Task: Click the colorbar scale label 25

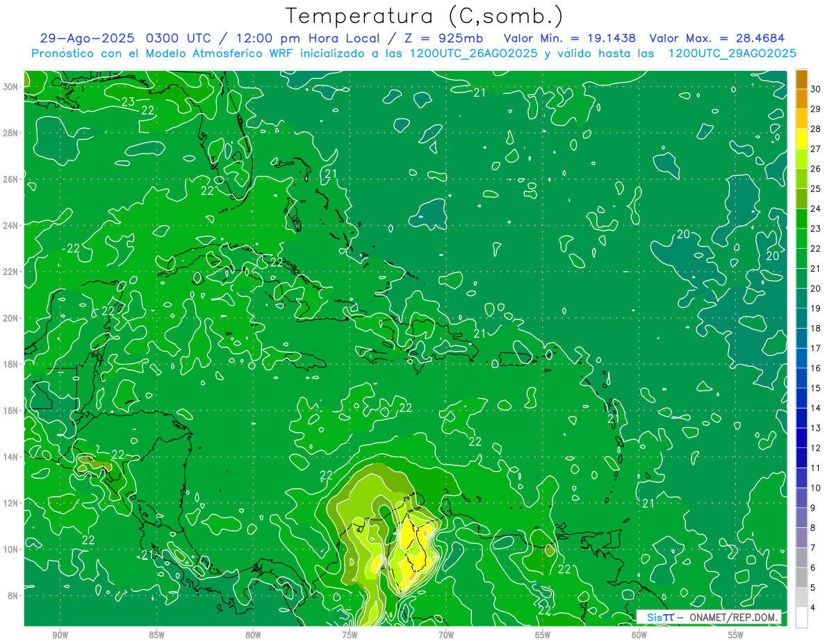Action: 816,188
